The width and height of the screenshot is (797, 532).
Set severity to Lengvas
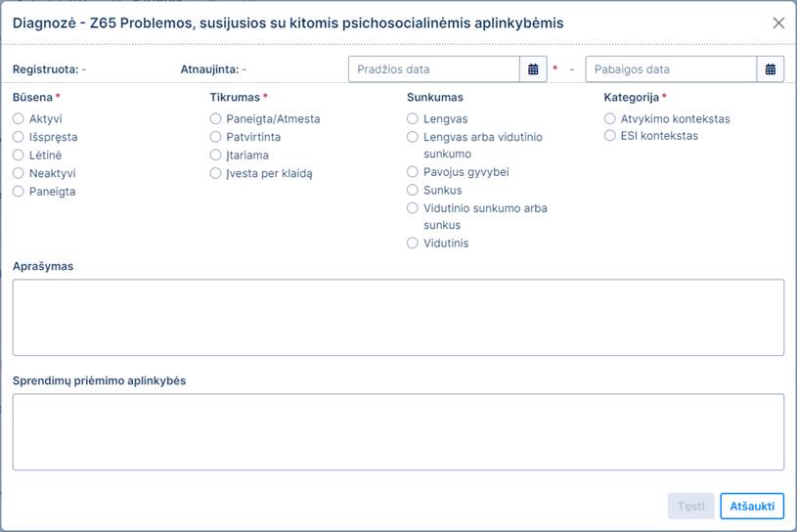(x=413, y=119)
